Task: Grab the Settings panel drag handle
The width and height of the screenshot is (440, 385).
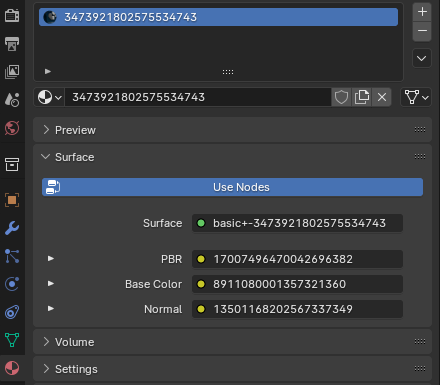Action: [420, 369]
